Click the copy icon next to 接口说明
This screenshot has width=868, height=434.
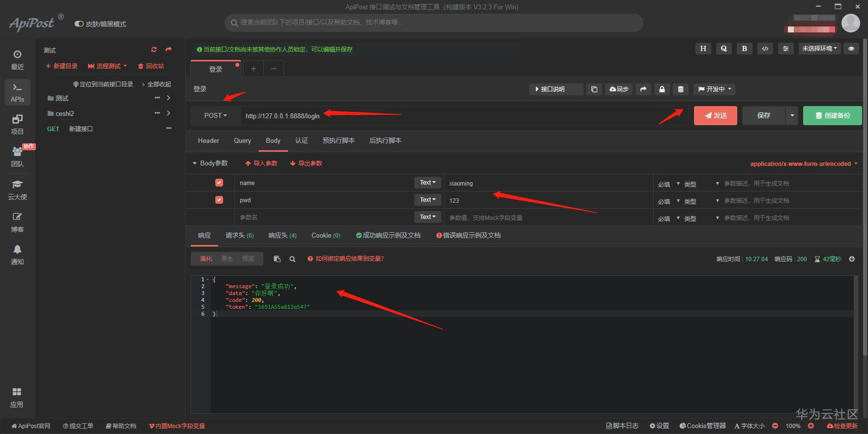click(594, 89)
